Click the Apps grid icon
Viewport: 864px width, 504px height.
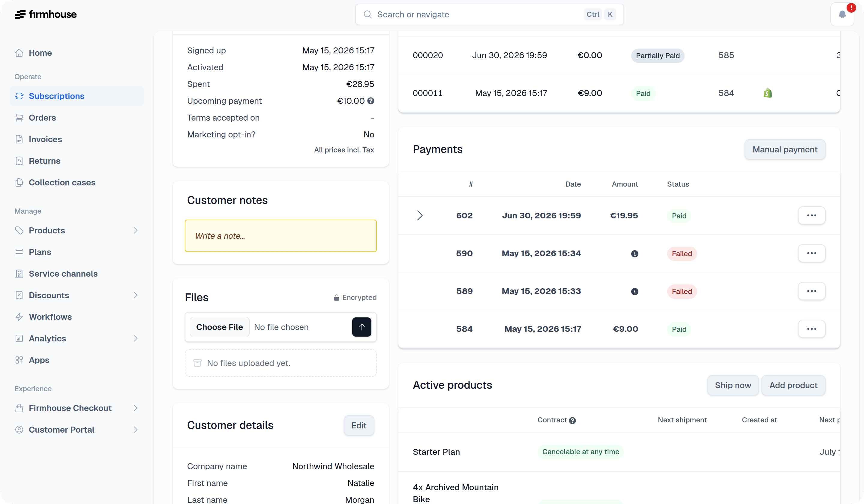tap(19, 360)
